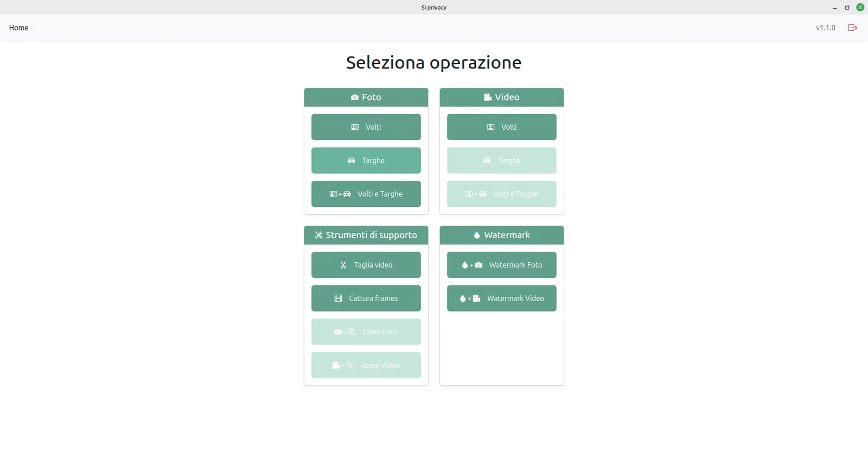The width and height of the screenshot is (868, 470).
Task: Click the Strumenti di supporto header
Action: [x=366, y=235]
